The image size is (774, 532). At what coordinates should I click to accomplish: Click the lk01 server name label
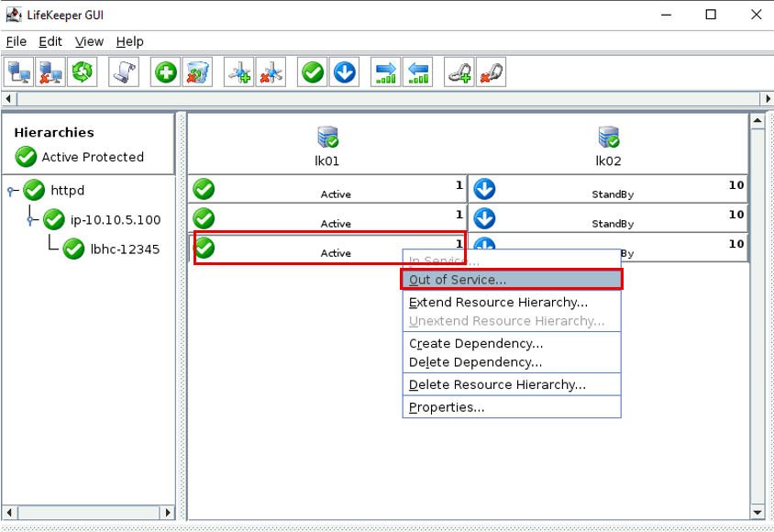coord(326,161)
